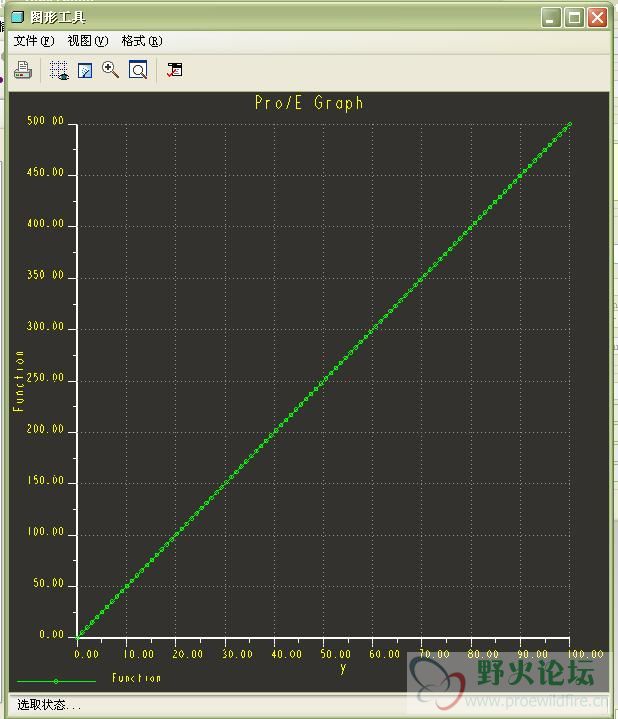618x719 pixels.
Task: Maximize the 图形工具 window
Action: pyautogui.click(x=574, y=18)
